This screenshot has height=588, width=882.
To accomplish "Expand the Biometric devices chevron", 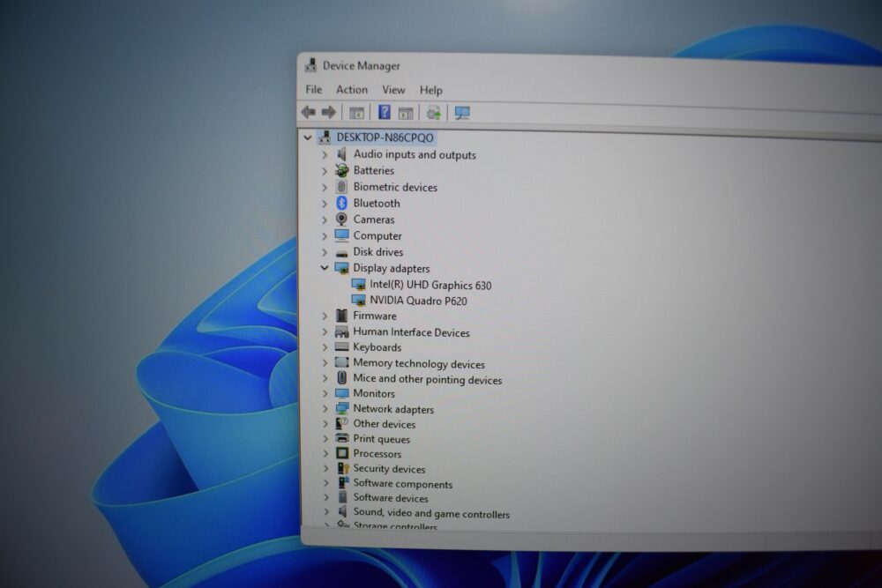I will click(325, 187).
